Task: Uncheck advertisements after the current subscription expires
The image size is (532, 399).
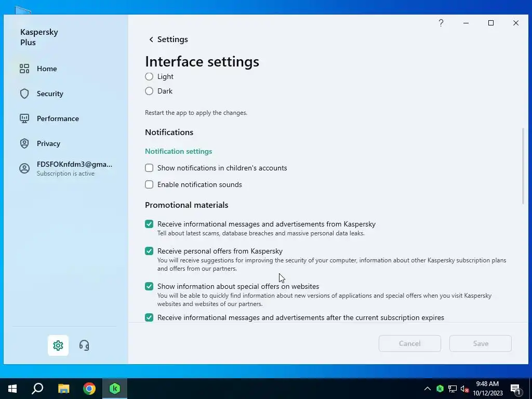Action: [x=149, y=317]
